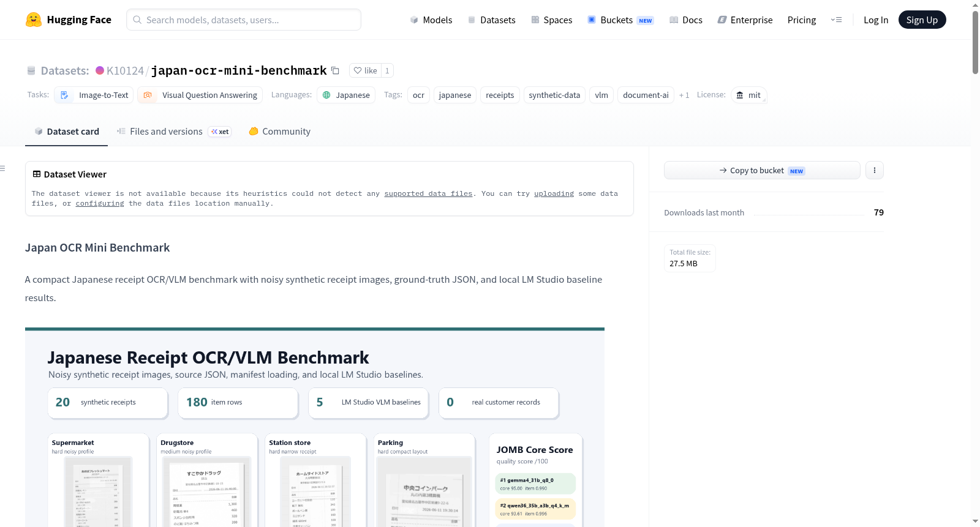Open the Pricing page
980x527 pixels.
click(x=802, y=20)
